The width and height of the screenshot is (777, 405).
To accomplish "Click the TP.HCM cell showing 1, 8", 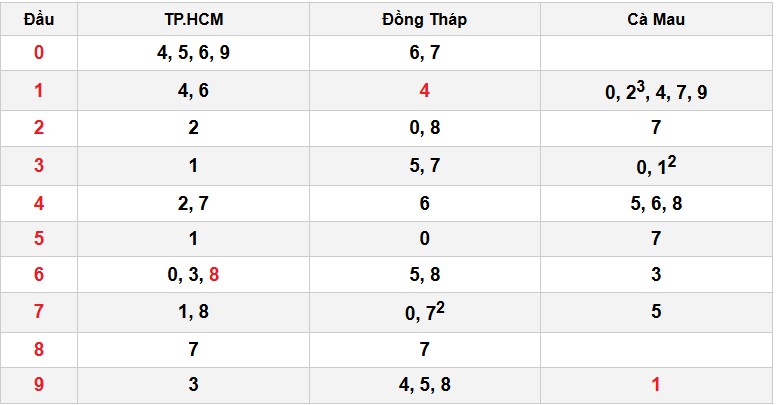I will (193, 311).
